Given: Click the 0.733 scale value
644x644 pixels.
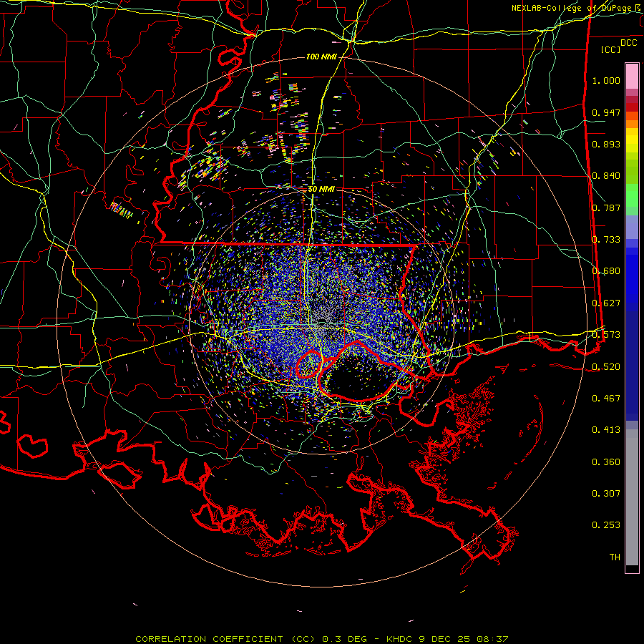Looking at the screenshot, I should tap(606, 240).
